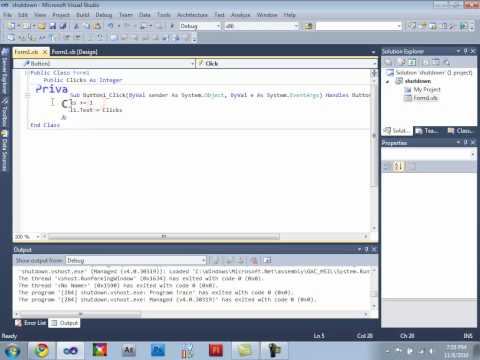Open Photoshop from the taskbar

(158, 351)
